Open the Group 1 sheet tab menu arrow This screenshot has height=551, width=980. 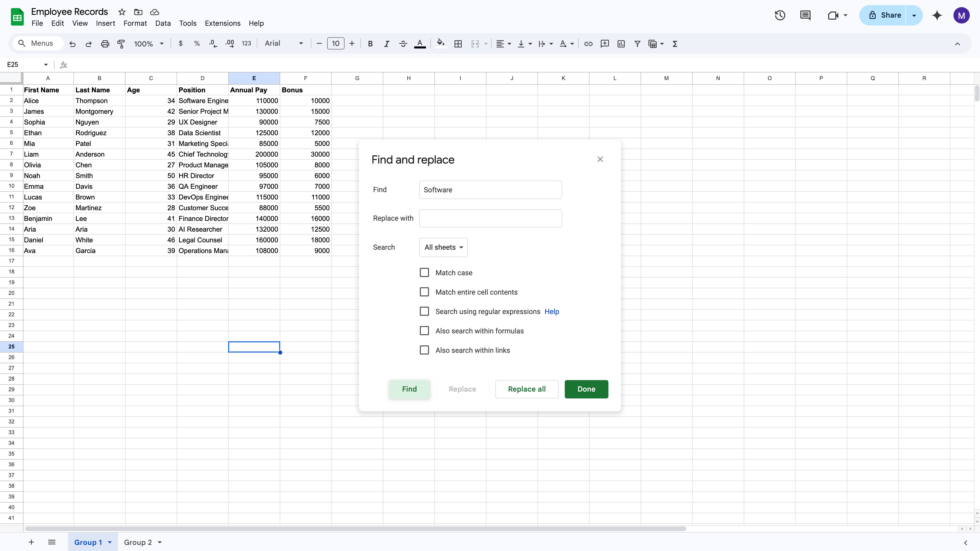[x=109, y=542]
